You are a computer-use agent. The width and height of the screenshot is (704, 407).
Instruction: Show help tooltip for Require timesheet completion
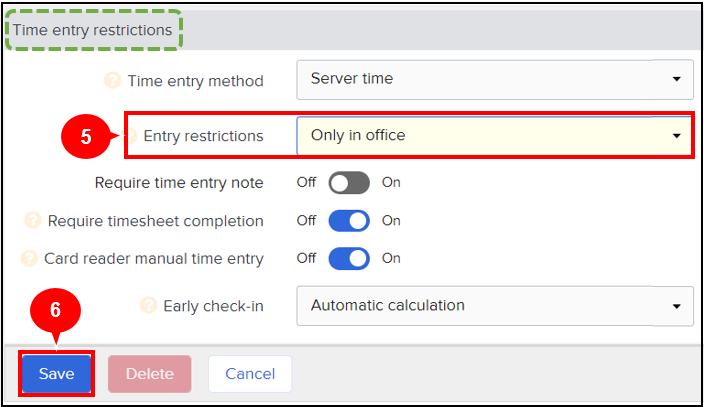[x=33, y=221]
